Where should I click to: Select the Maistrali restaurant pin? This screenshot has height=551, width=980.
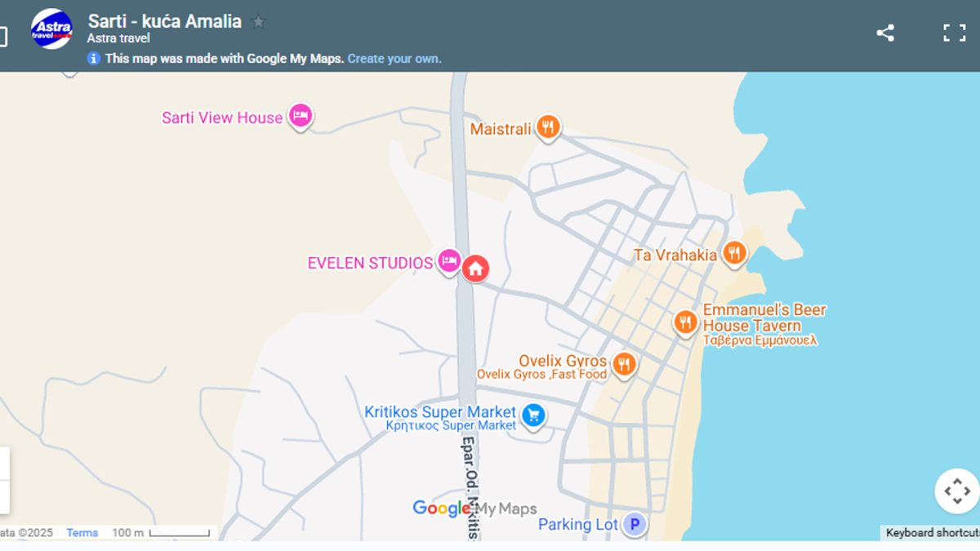[x=548, y=127]
